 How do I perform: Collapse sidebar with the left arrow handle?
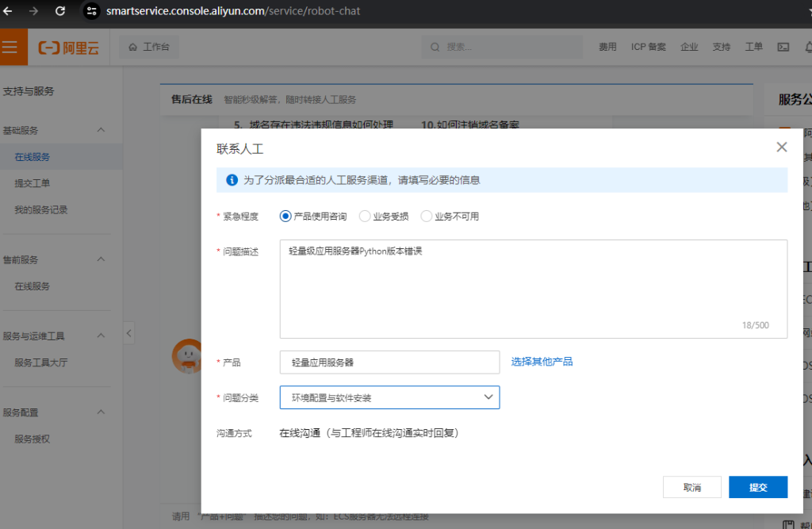coord(128,332)
